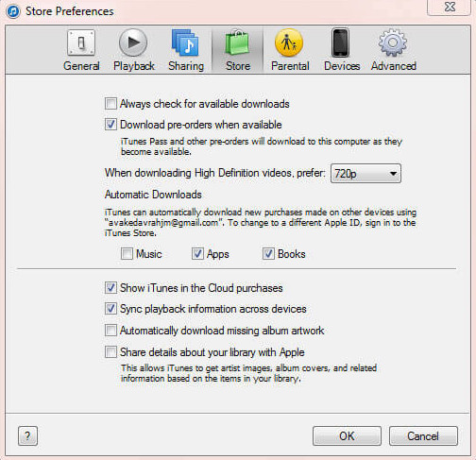This screenshot has width=476, height=460.
Task: Disable automatic Books downloads
Action: coord(268,253)
